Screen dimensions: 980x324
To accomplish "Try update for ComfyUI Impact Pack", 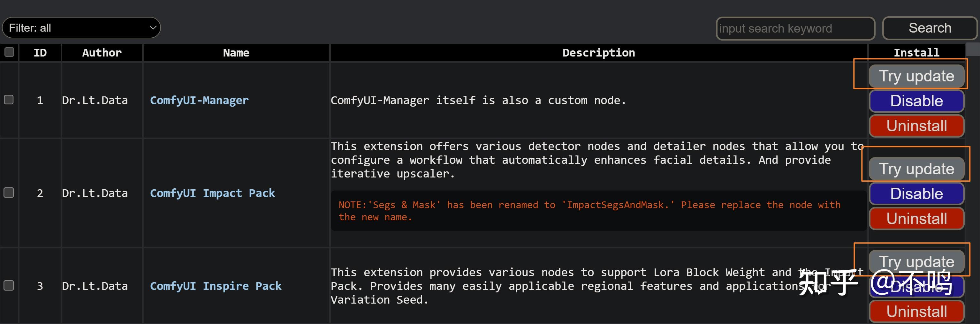I will click(x=916, y=169).
